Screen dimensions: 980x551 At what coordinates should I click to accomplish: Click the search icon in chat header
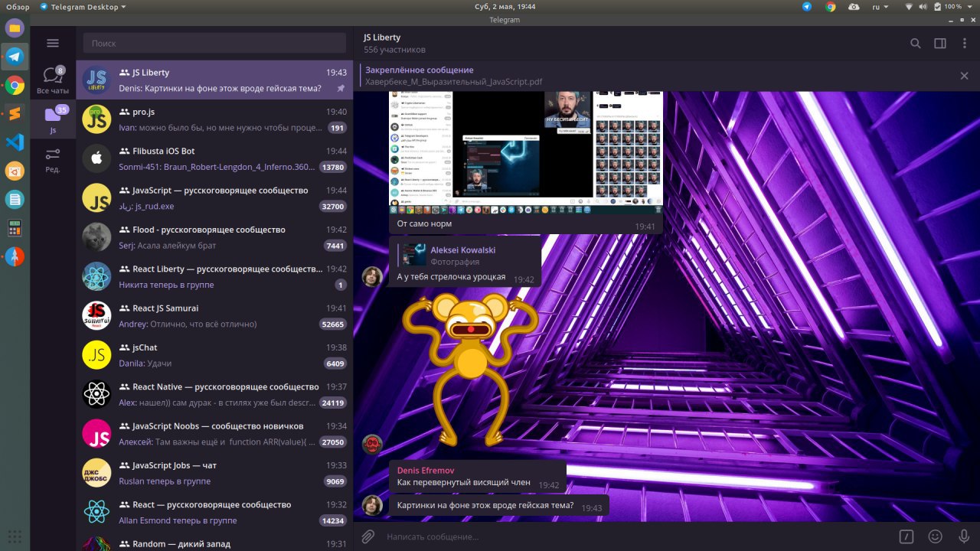tap(915, 44)
